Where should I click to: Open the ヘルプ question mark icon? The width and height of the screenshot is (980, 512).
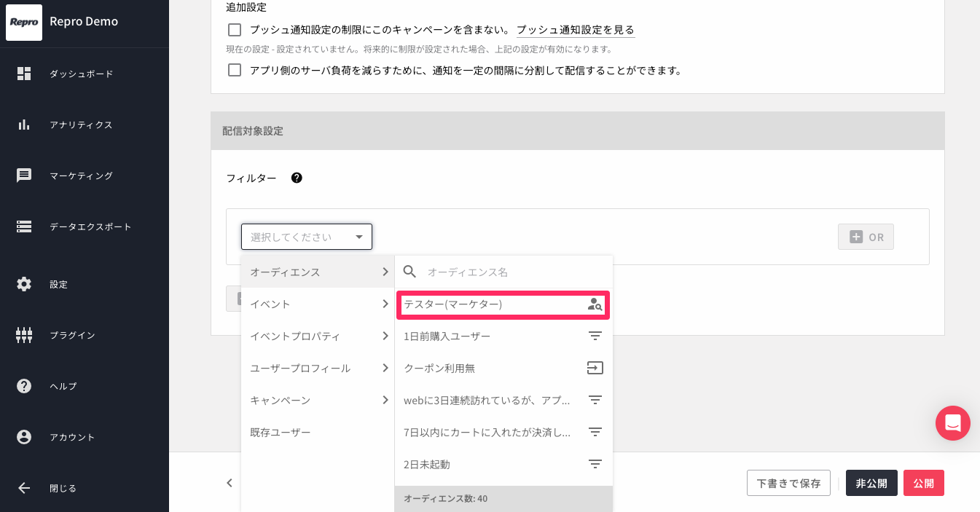24,386
